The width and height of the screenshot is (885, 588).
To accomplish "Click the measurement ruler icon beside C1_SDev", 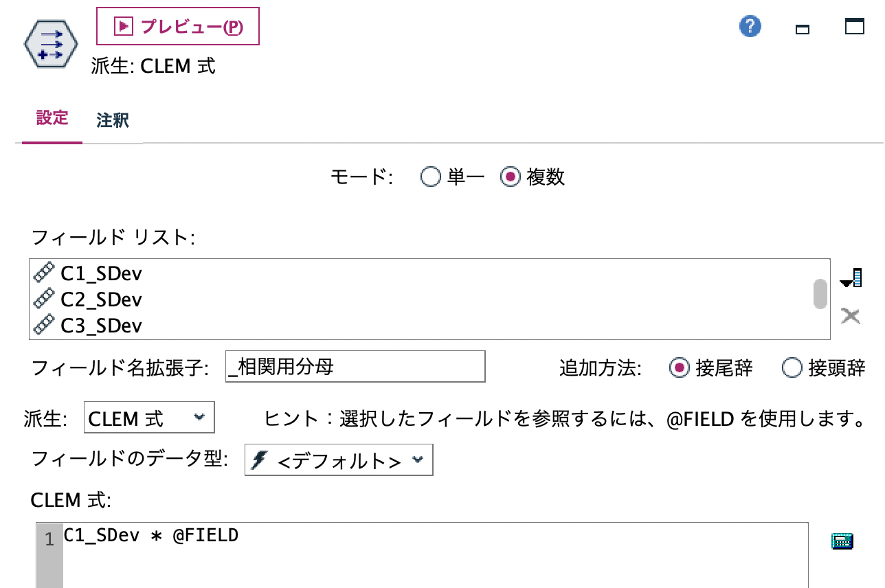I will 43,272.
